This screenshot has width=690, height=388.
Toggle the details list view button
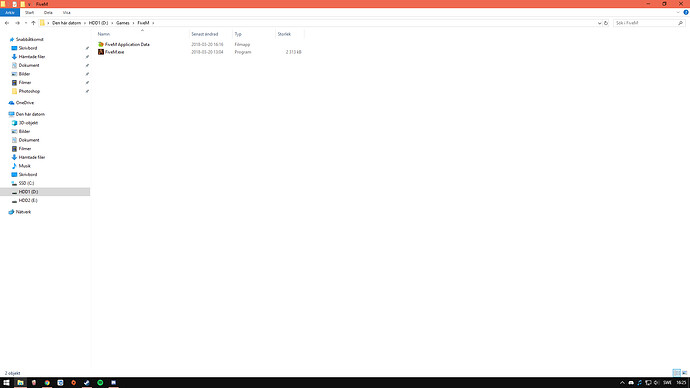click(x=676, y=373)
